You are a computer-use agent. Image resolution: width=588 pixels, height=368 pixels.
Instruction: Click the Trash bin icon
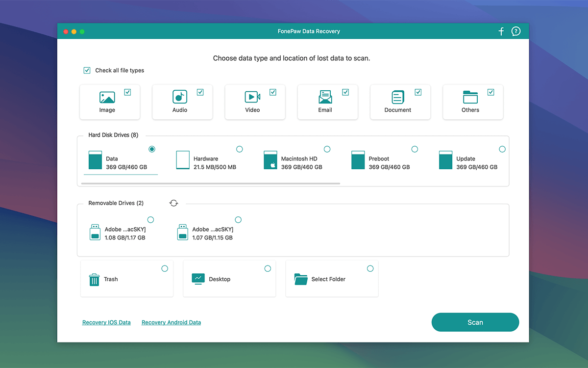pyautogui.click(x=94, y=280)
